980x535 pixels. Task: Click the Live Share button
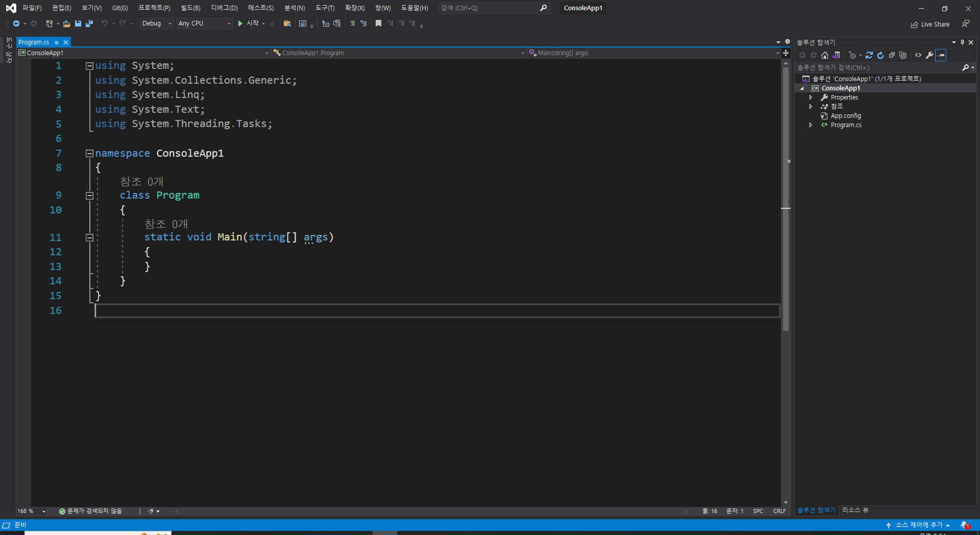point(930,25)
